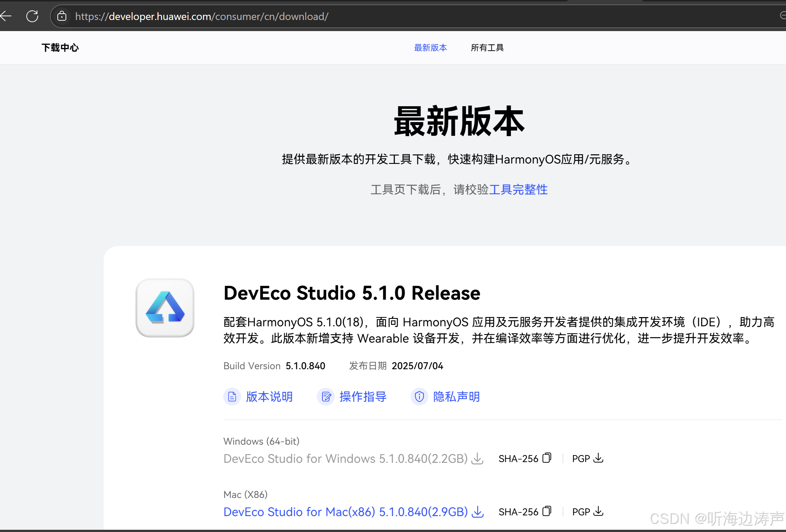Open the 工具完整性 link

[518, 189]
